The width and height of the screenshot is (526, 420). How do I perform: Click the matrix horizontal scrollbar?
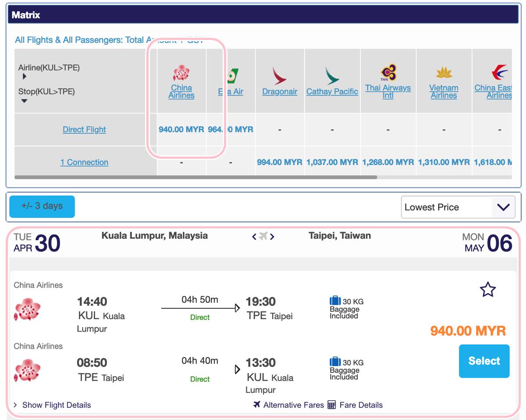click(195, 177)
